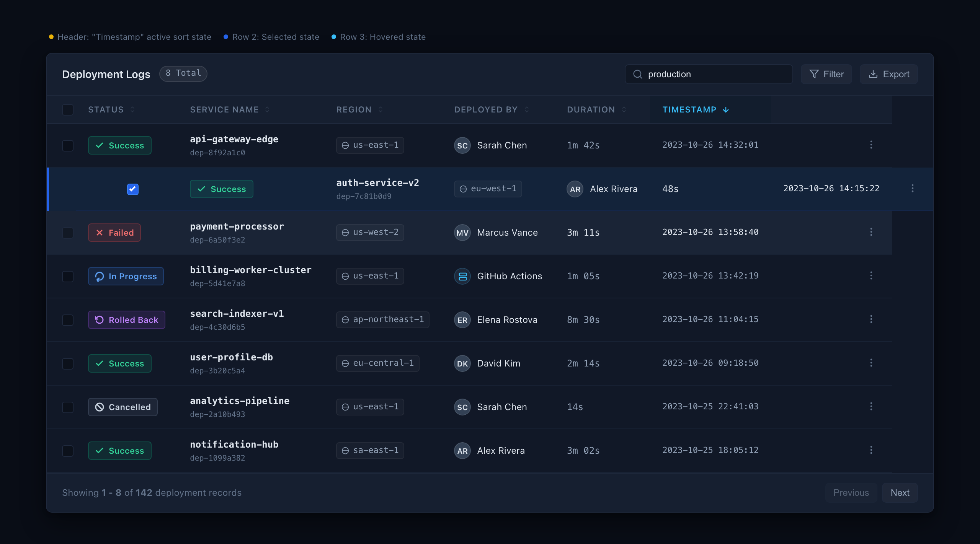Click the notification-hub service name

[234, 445]
